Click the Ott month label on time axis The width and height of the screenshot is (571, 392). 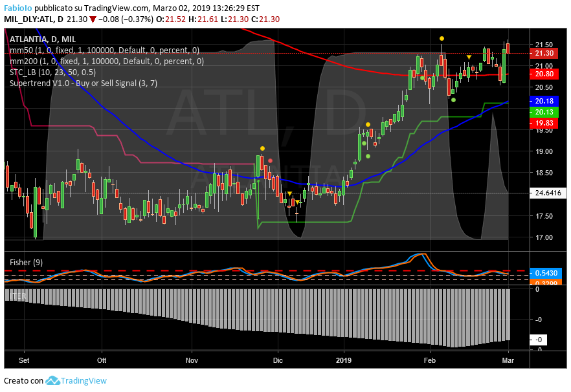point(102,360)
